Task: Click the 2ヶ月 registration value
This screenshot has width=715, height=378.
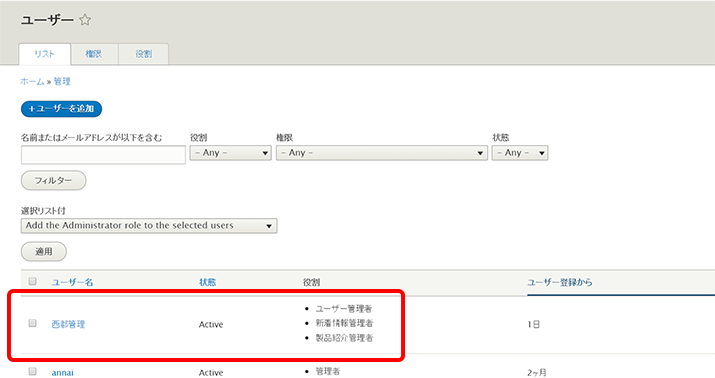Action: [x=537, y=373]
